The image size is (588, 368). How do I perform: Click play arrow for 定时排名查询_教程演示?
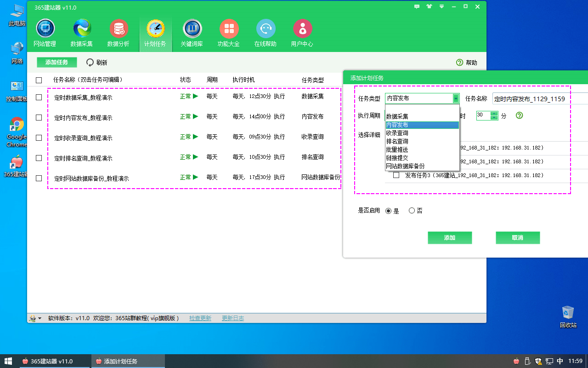(196, 157)
